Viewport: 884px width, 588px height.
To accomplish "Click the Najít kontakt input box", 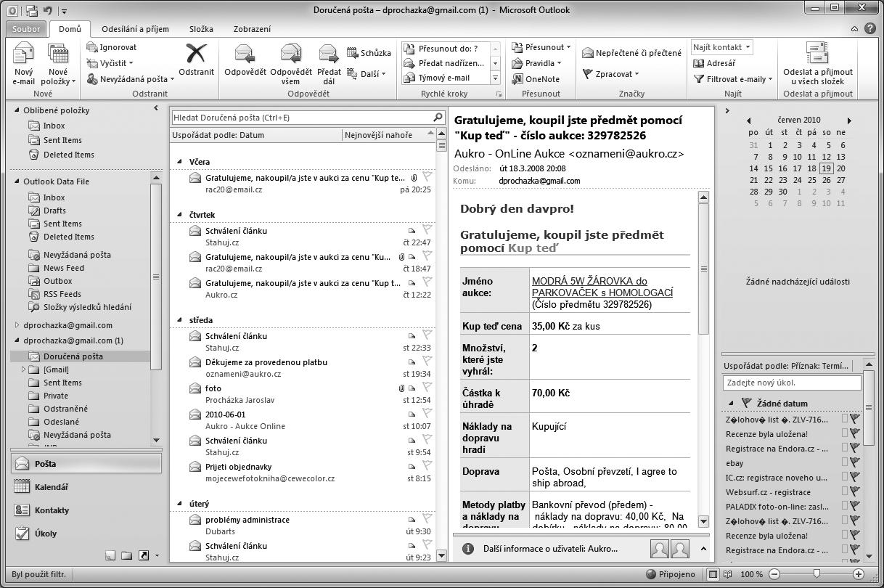I will tap(722, 47).
